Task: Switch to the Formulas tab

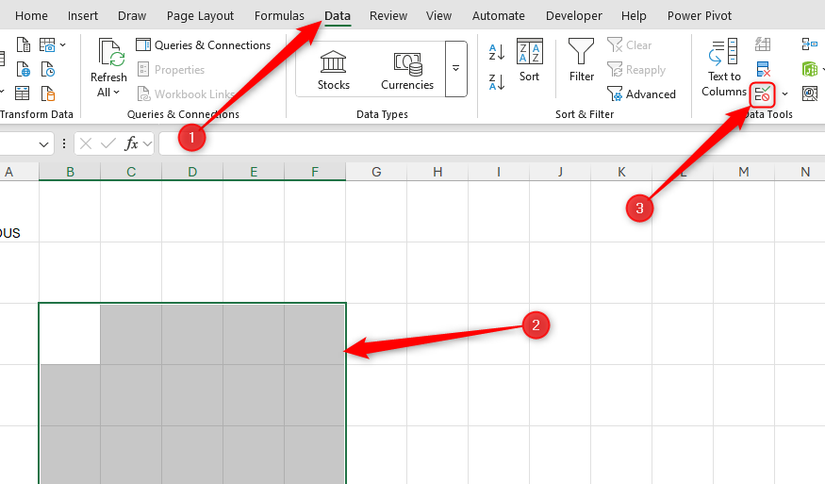Action: pyautogui.click(x=279, y=16)
